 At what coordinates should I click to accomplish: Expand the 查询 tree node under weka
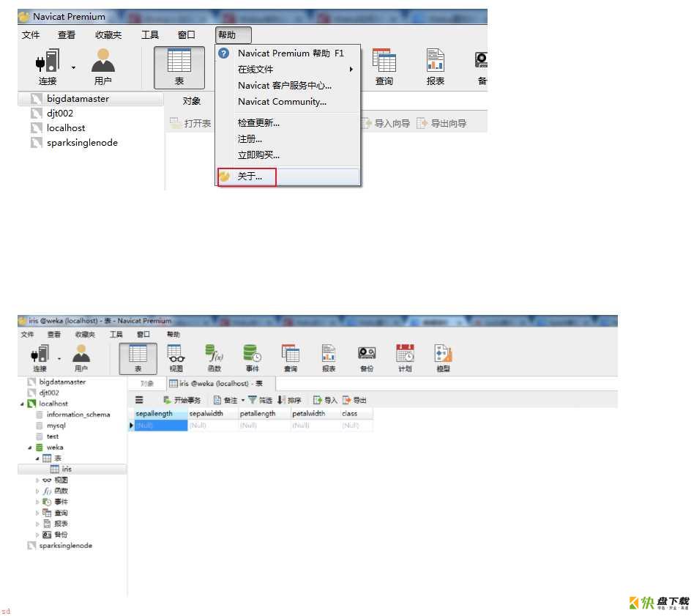tap(37, 513)
